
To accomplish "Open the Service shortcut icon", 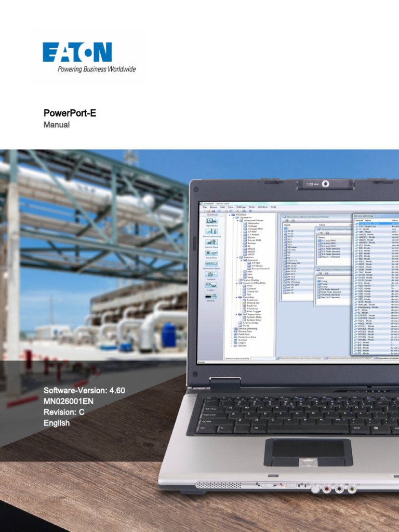I will click(x=211, y=296).
